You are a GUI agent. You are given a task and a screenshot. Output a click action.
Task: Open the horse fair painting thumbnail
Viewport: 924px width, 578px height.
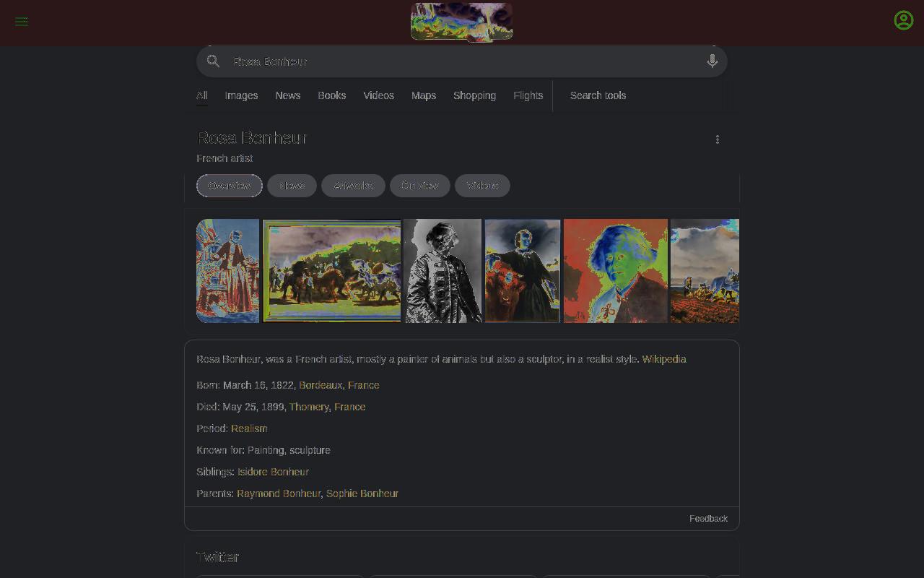(332, 271)
